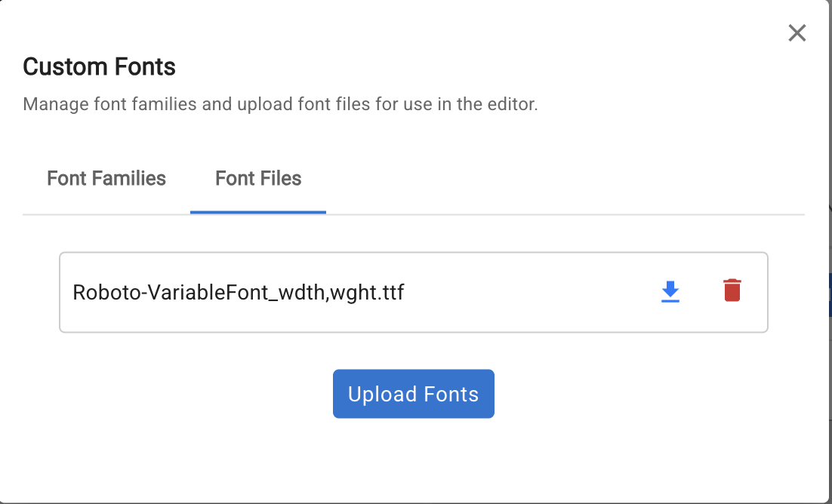Upload a new font file
Screen dimensions: 832x504
(414, 394)
